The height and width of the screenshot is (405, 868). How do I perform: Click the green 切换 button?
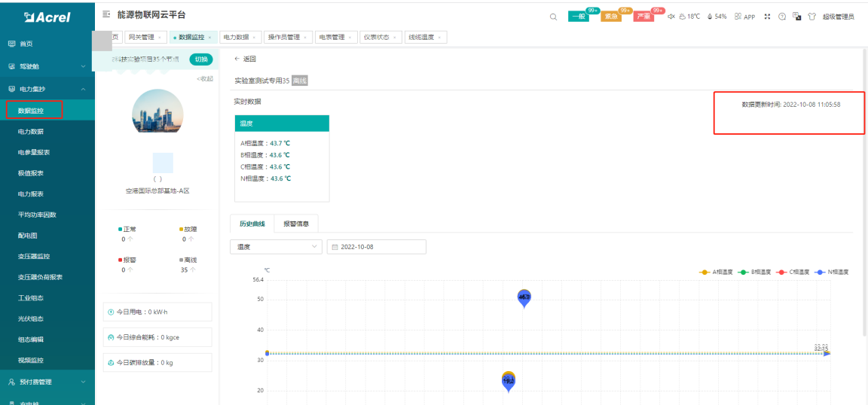point(200,59)
